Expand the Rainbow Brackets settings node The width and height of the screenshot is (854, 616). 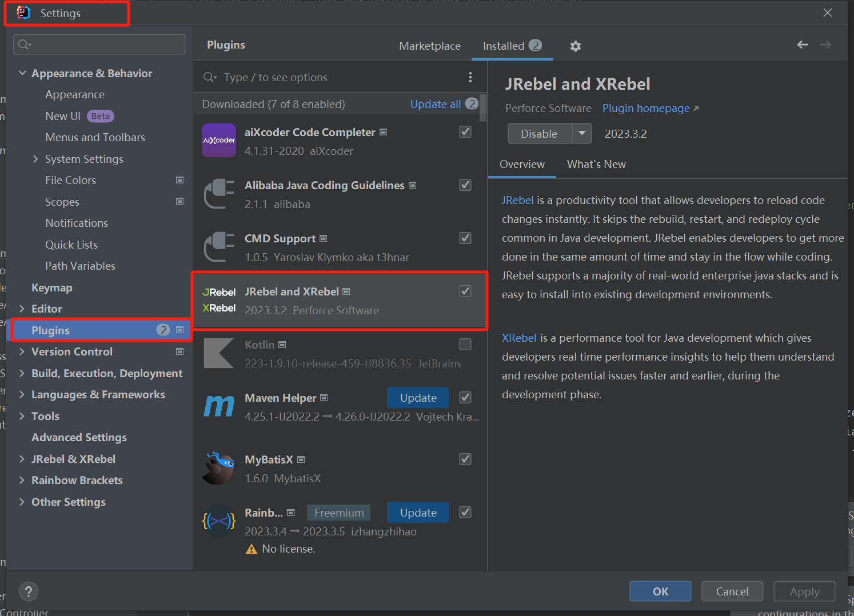(x=22, y=480)
